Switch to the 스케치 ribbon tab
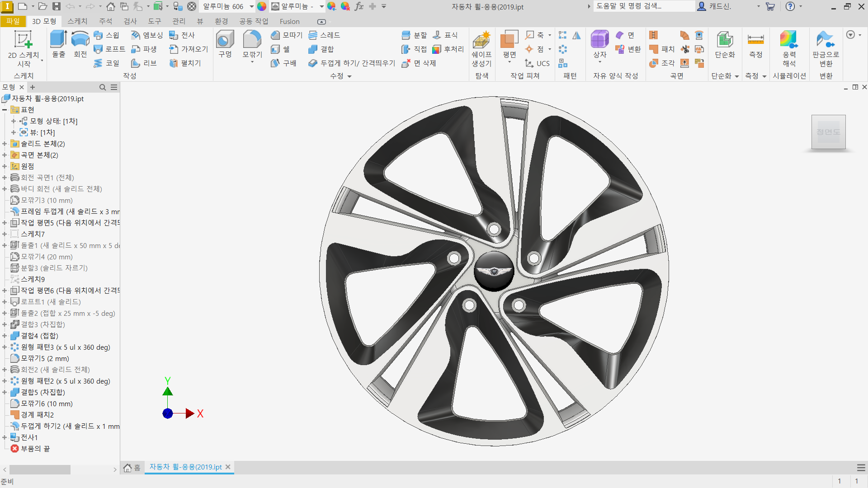Screen dimensions: 868x488 77,21
